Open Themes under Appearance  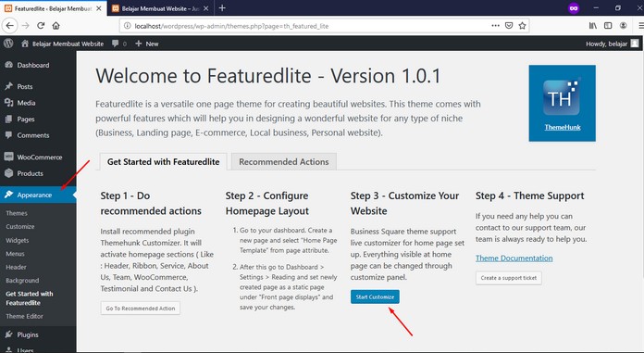(x=17, y=213)
